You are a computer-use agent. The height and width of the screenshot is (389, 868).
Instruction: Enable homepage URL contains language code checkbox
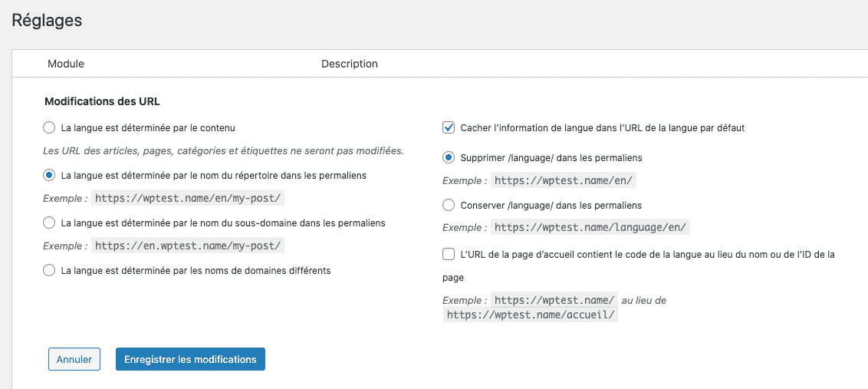[x=449, y=255]
